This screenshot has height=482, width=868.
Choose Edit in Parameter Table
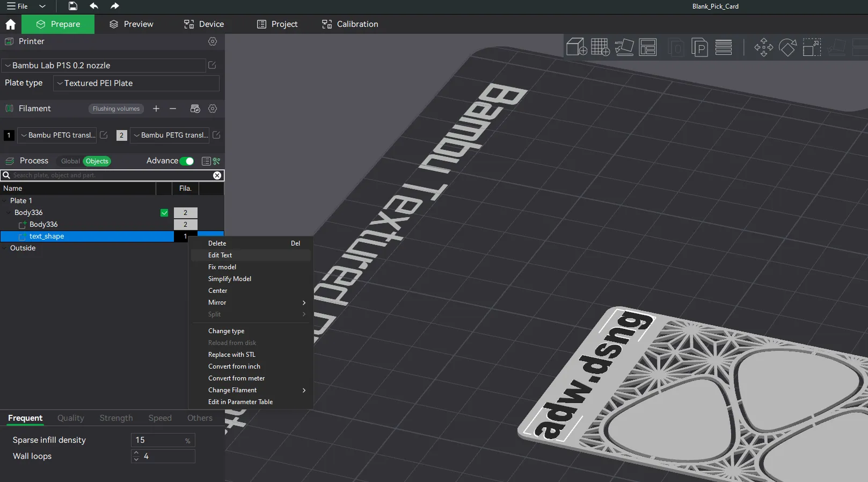tap(251, 402)
